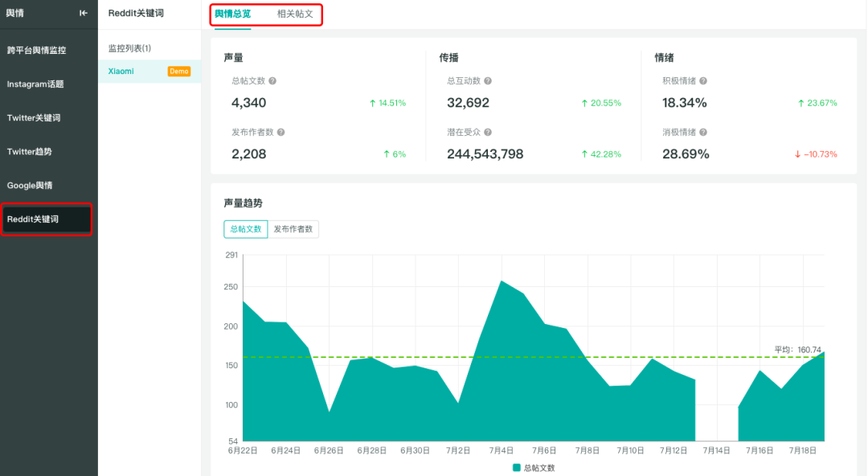This screenshot has width=868, height=476.
Task: Switch to 舆情总览 tab
Action: [x=232, y=14]
